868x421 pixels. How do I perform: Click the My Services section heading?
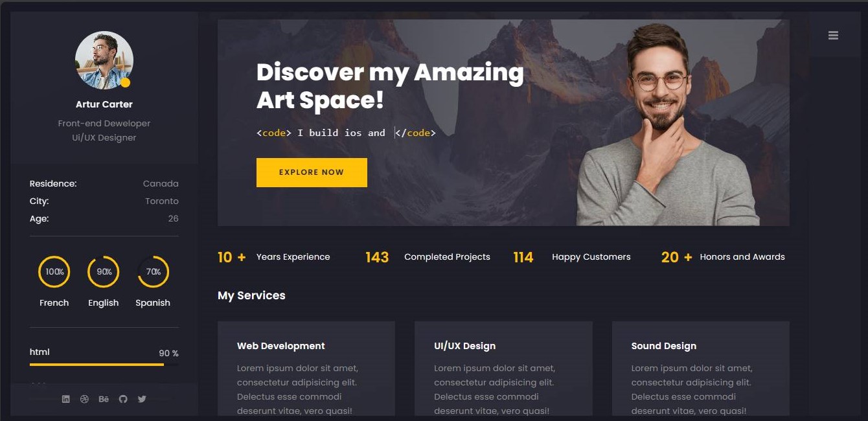pyautogui.click(x=251, y=295)
